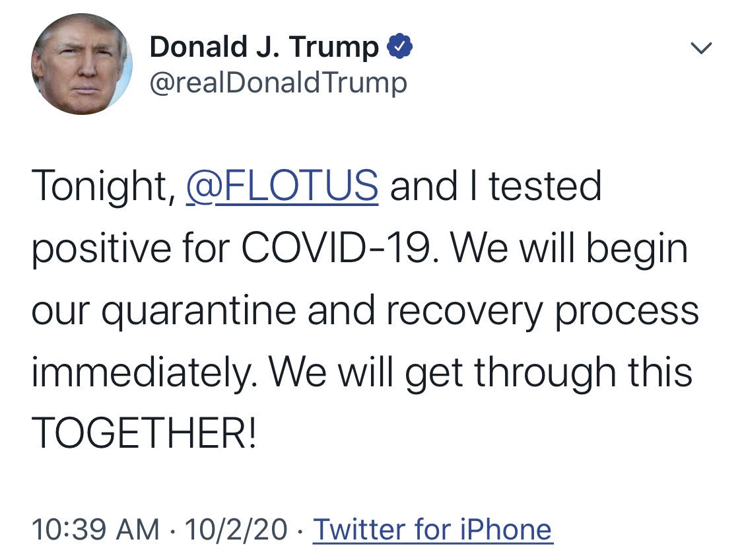Open the Donald J. Trump display name
Screen dimensions: 742x560
point(264,48)
